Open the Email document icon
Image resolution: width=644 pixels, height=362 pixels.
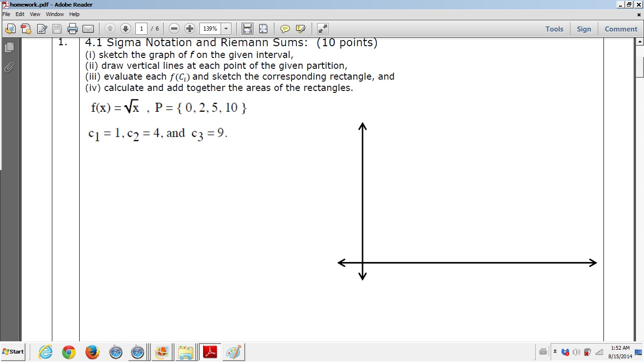coord(88,29)
